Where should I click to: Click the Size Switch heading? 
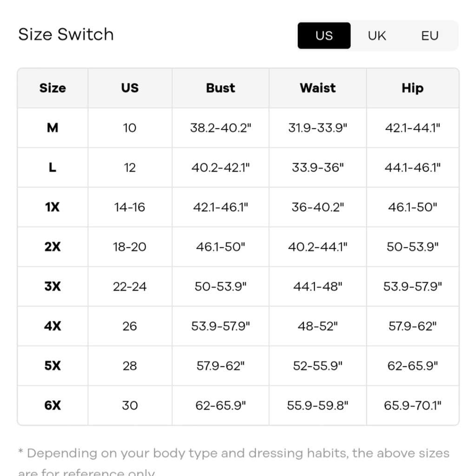coord(66,34)
